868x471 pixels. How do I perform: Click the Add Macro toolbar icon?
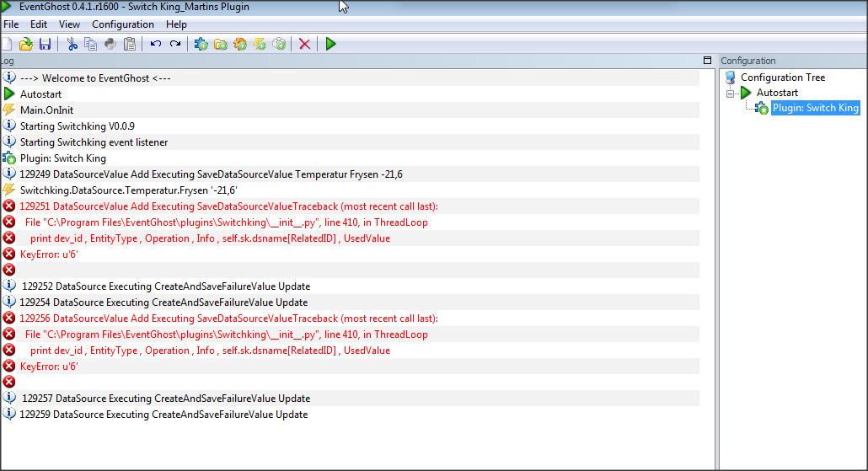tap(240, 45)
